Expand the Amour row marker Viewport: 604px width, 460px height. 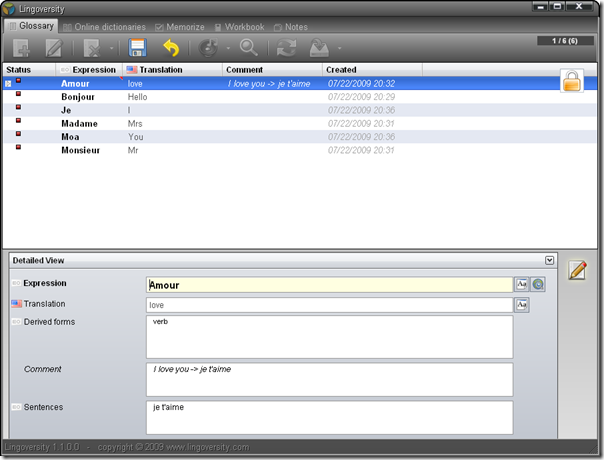click(8, 84)
